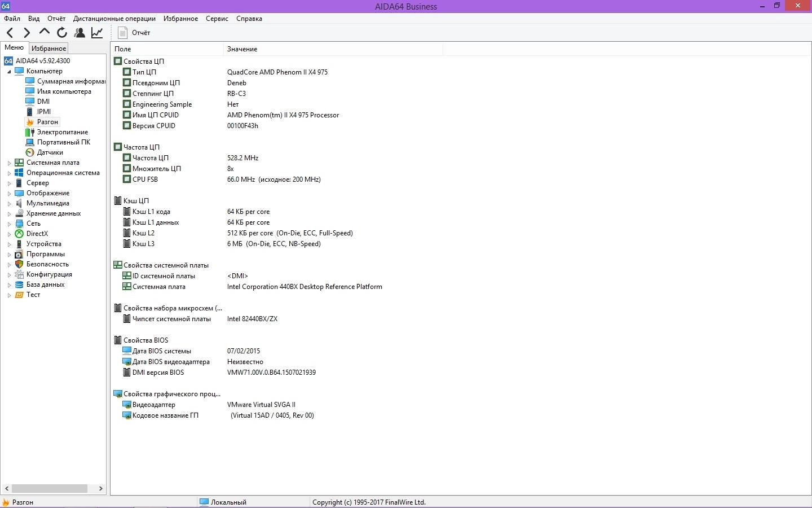812x508 pixels.
Task: Expand the Тест tree node
Action: pyautogui.click(x=9, y=295)
